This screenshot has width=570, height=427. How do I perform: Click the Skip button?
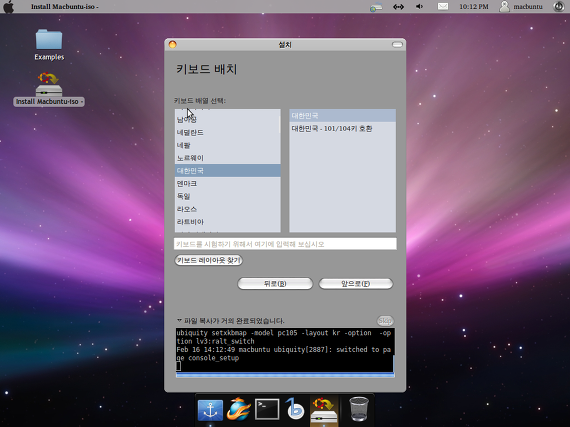[x=385, y=321]
